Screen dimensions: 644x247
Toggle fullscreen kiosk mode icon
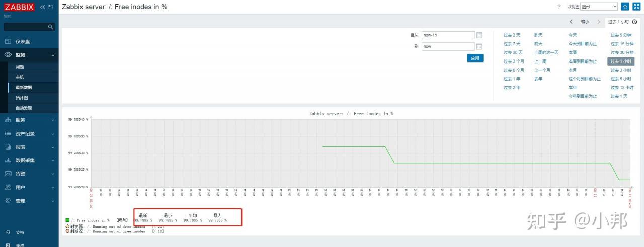[x=636, y=7]
